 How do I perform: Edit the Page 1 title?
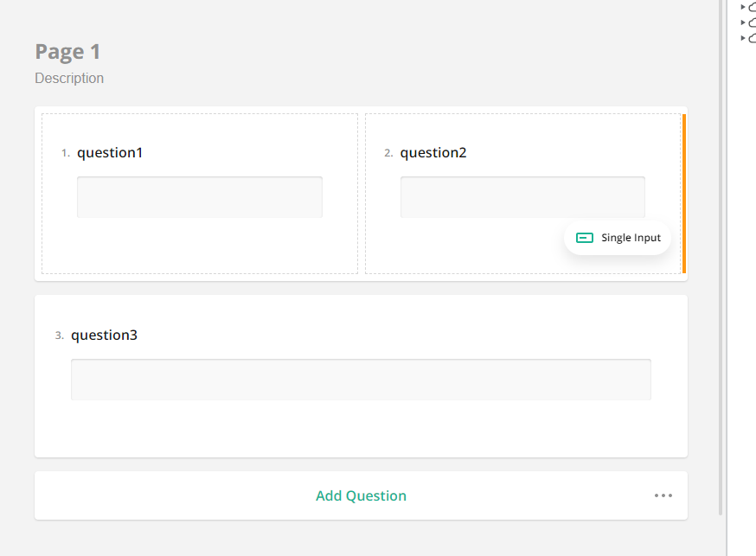coord(67,51)
